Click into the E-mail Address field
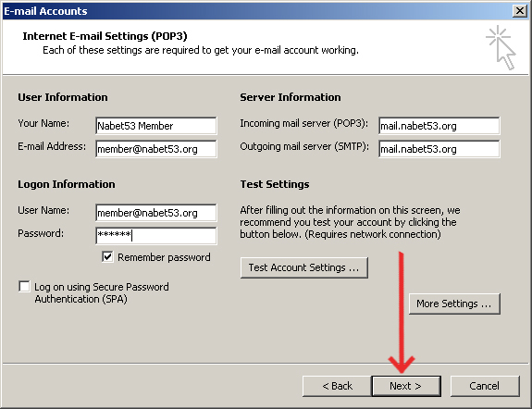 (156, 149)
